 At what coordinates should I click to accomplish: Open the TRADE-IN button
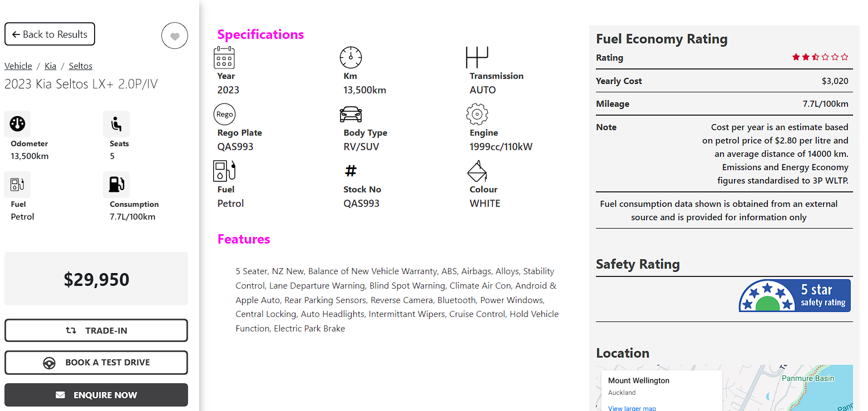[x=96, y=330]
